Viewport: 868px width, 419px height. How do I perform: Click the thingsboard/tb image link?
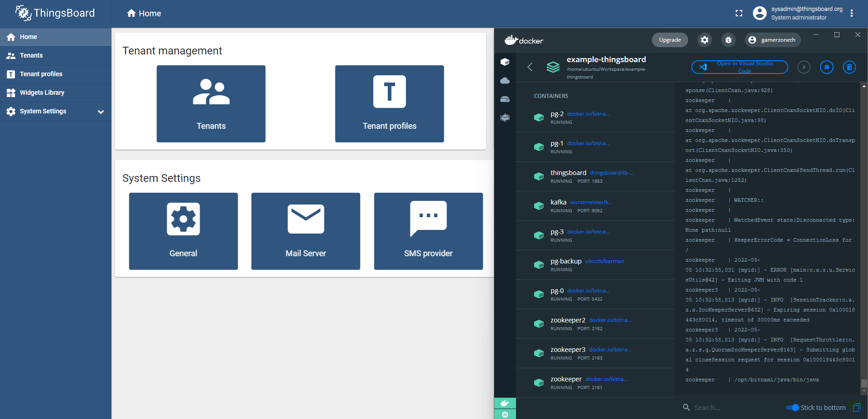point(612,173)
